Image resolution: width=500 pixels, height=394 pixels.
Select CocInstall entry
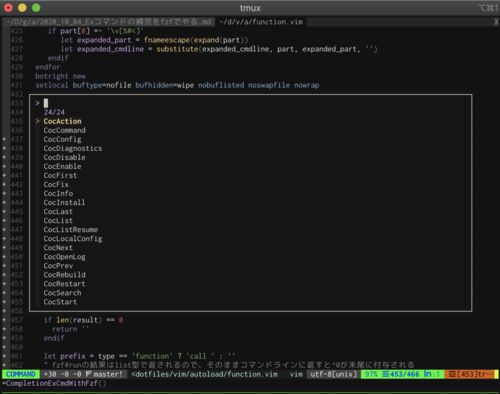click(x=64, y=202)
